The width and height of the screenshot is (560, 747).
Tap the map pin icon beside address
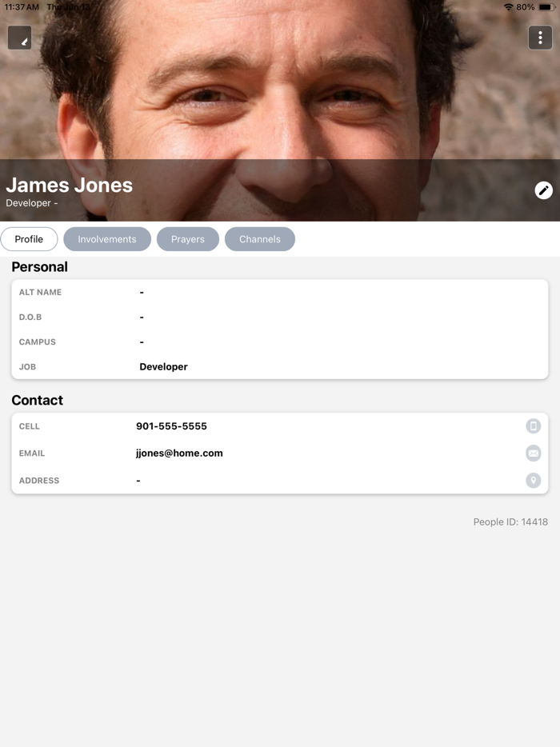tap(534, 480)
